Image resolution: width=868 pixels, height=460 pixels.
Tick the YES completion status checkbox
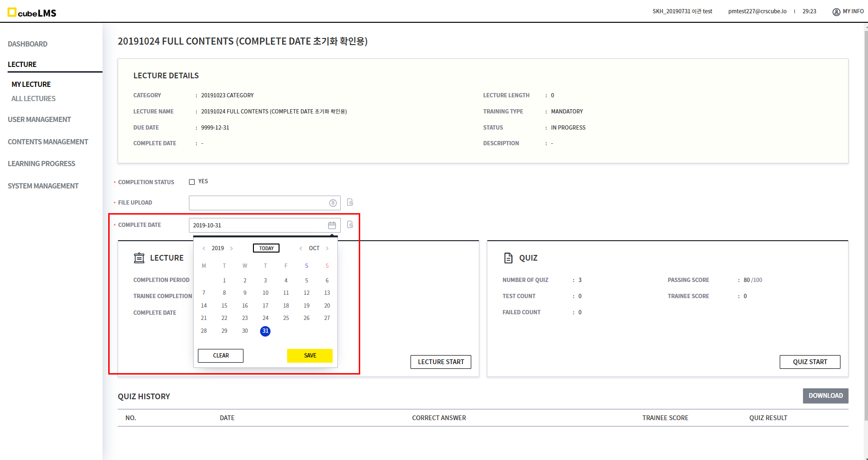pyautogui.click(x=192, y=182)
